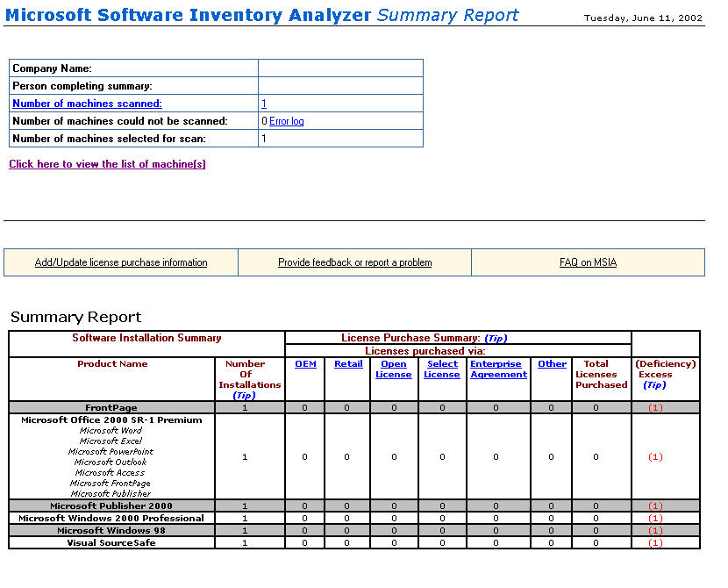The image size is (728, 588).
Task: Open the FAQ on MSIA link
Action: coord(588,262)
